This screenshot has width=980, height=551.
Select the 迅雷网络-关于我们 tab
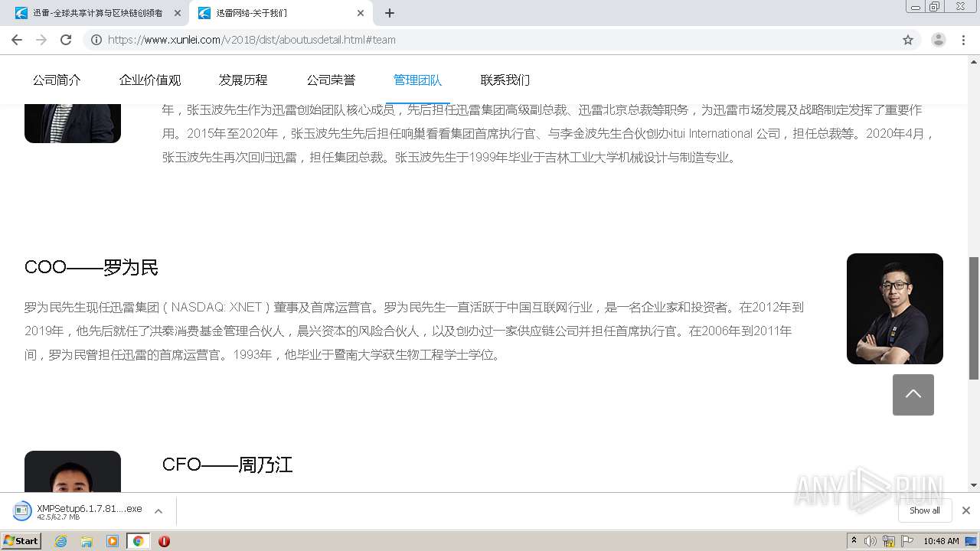point(280,13)
